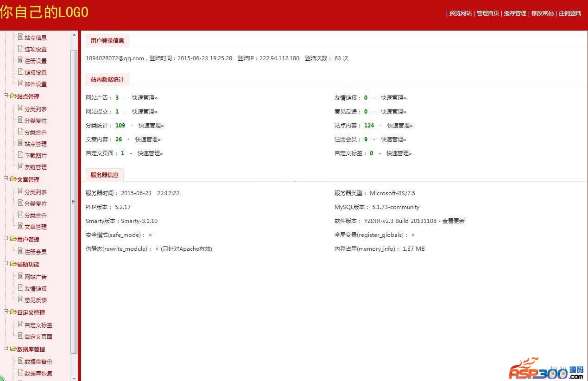The height and width of the screenshot is (381, 588).
Task: Click the 辅助功能 folder icon
Action: coord(13,264)
